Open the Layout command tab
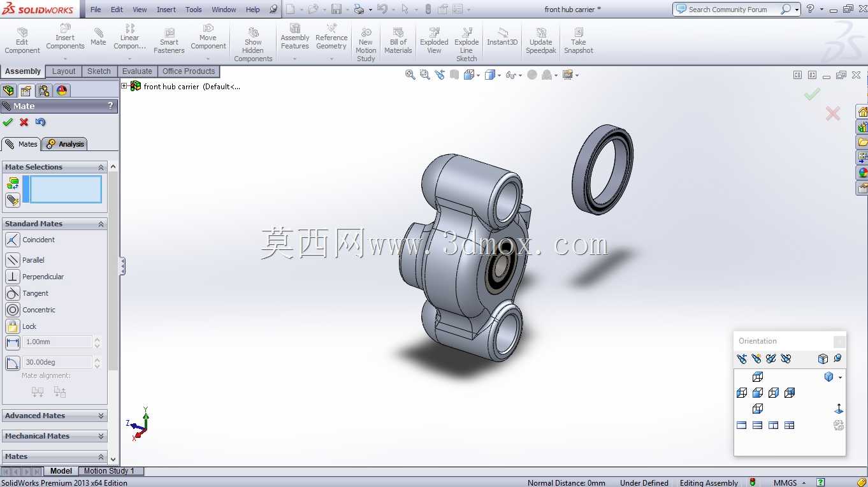The image size is (868, 487). click(64, 71)
